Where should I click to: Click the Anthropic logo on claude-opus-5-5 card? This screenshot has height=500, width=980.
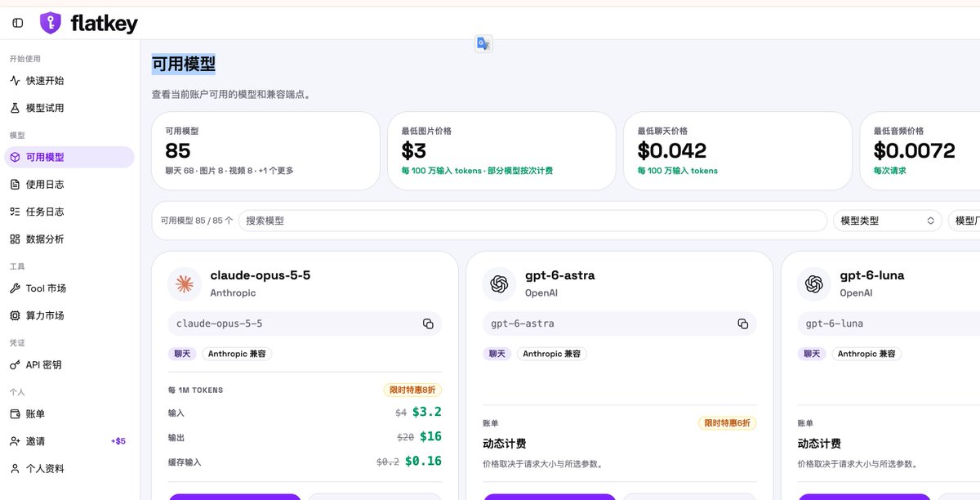coord(185,283)
